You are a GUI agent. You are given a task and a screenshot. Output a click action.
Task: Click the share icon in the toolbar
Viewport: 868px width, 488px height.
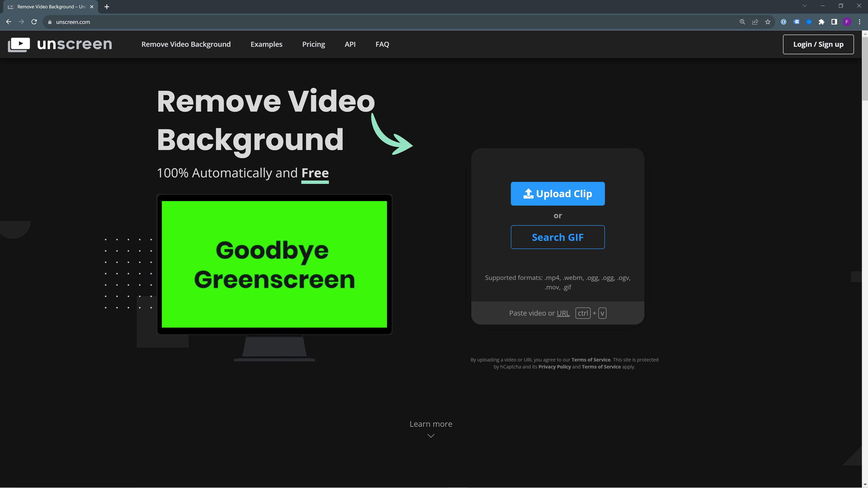755,21
